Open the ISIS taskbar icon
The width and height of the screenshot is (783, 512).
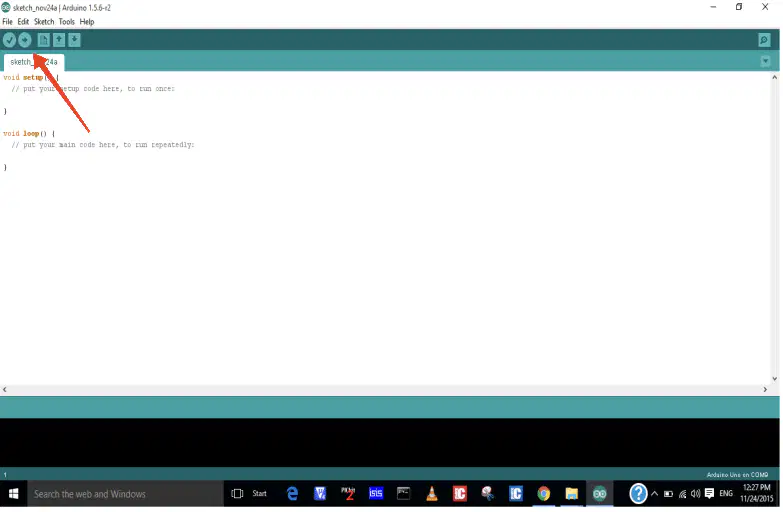point(376,494)
